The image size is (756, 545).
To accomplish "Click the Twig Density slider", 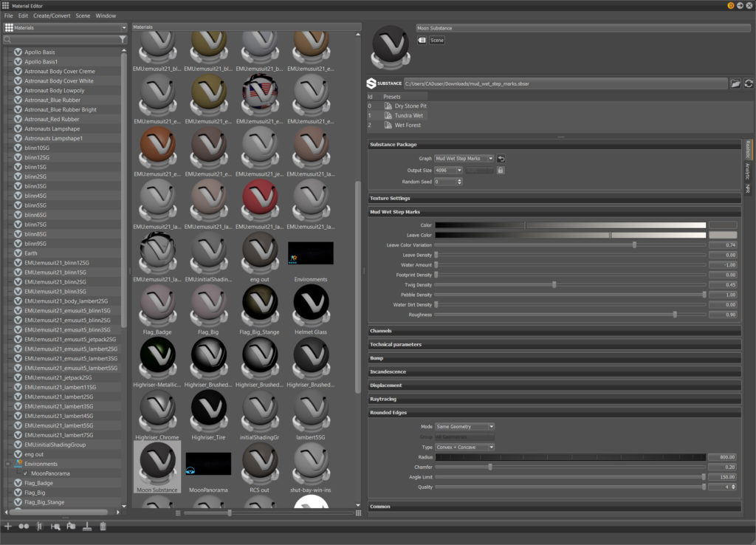I will pos(571,284).
